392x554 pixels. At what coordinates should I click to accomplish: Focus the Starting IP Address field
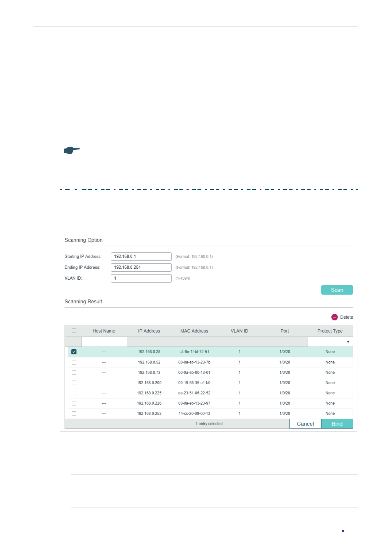[141, 257]
